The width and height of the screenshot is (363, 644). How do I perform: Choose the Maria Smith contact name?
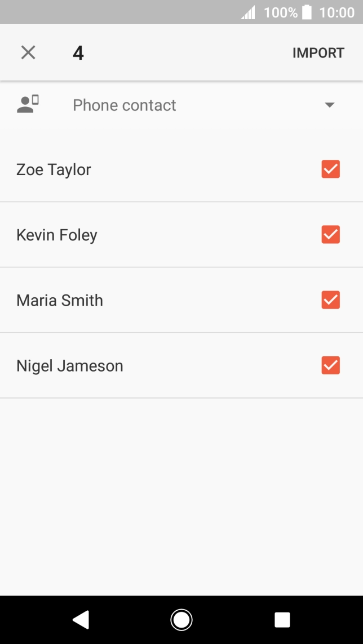click(x=60, y=300)
